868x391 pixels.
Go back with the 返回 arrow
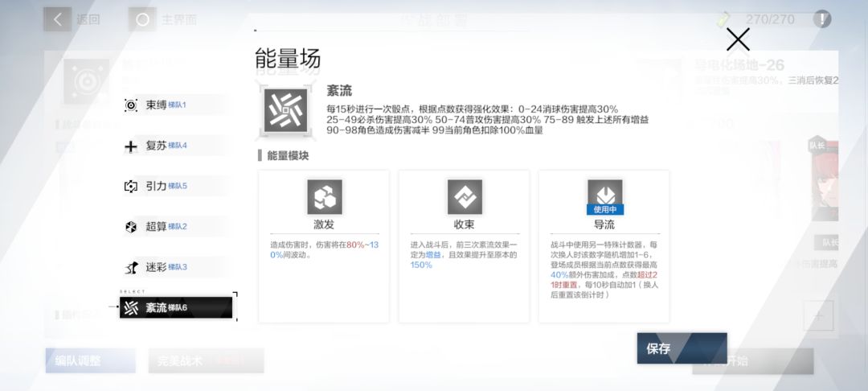pos(58,19)
